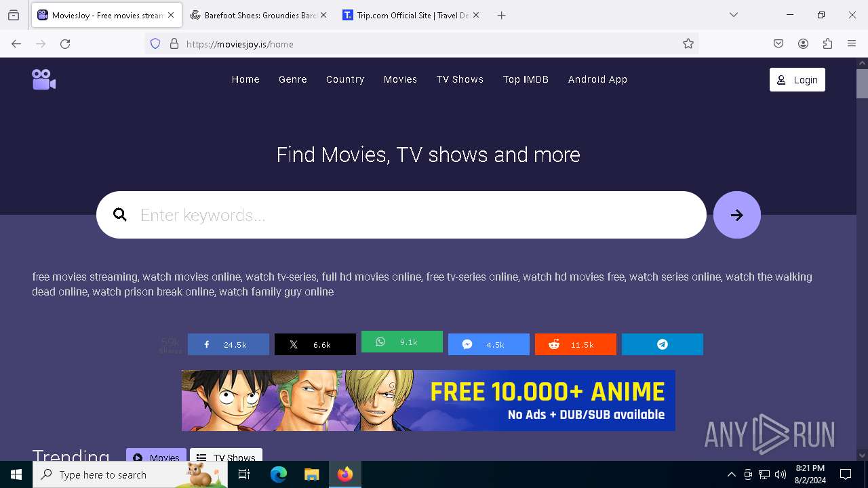Share on X with 6.6k shares
This screenshot has width=868, height=488.
coord(315,344)
